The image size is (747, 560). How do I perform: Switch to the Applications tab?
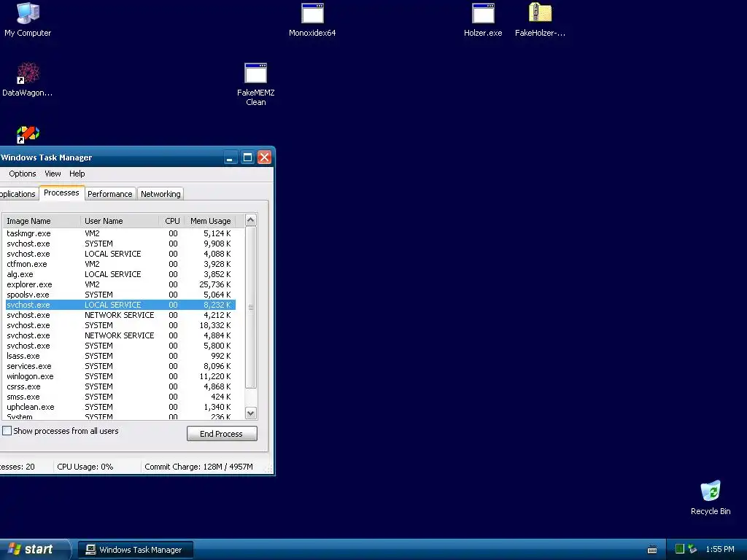pos(18,194)
